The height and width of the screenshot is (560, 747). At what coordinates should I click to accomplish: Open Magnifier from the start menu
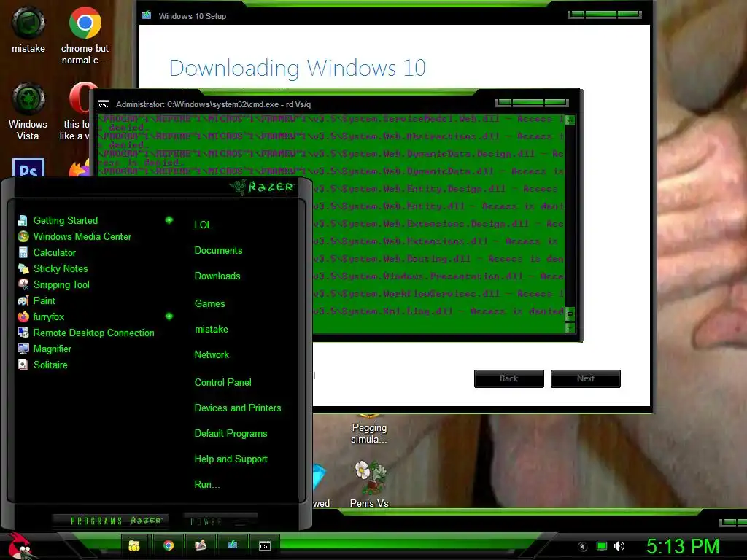click(44, 349)
